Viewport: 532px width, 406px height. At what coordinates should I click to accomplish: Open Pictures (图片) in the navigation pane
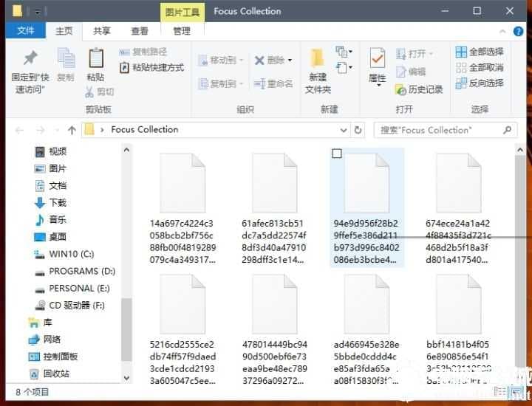[50, 168]
